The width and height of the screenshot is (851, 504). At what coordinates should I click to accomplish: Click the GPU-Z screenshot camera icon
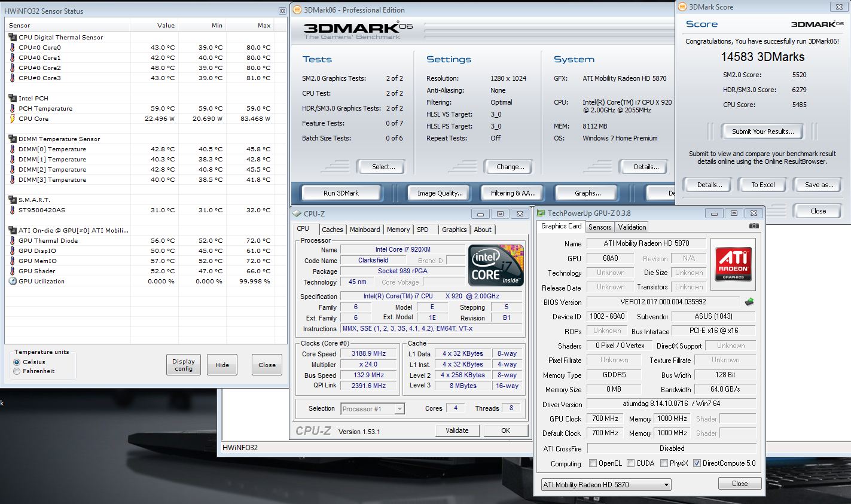point(754,227)
